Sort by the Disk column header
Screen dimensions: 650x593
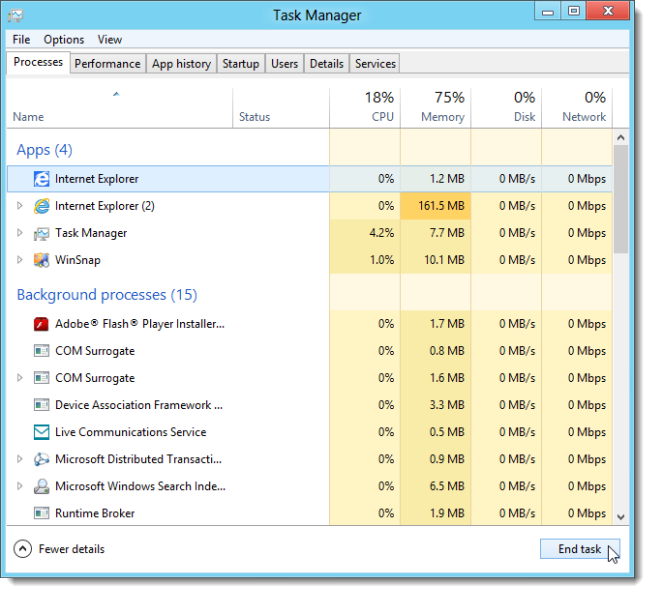(x=506, y=108)
